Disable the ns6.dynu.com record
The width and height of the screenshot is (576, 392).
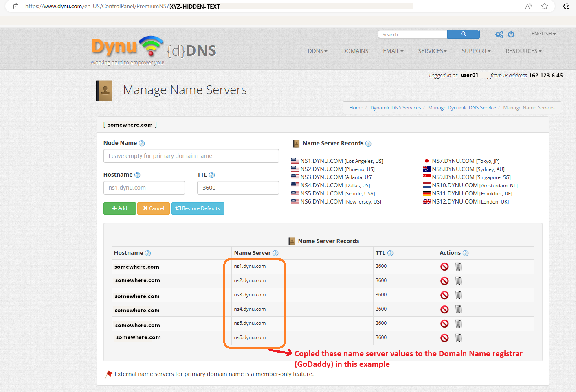(x=444, y=338)
